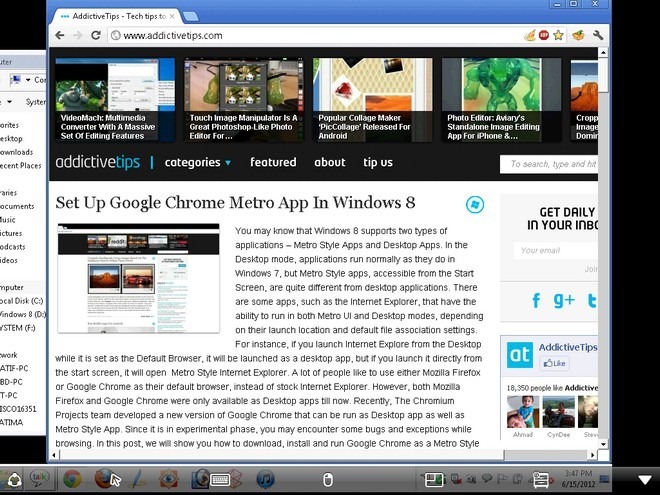Open a new tab with the small tab button
Image resolution: width=660 pixels, height=495 pixels.
[191, 16]
